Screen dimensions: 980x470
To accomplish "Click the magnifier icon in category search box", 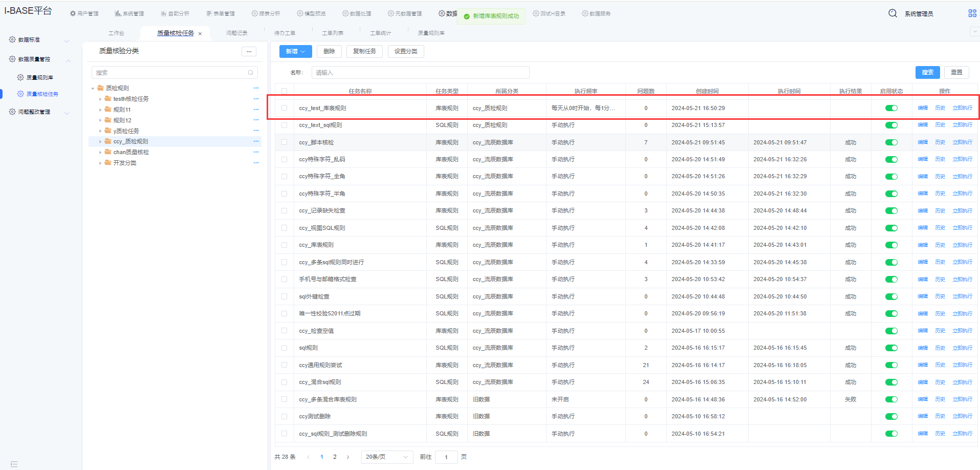I will pos(250,73).
